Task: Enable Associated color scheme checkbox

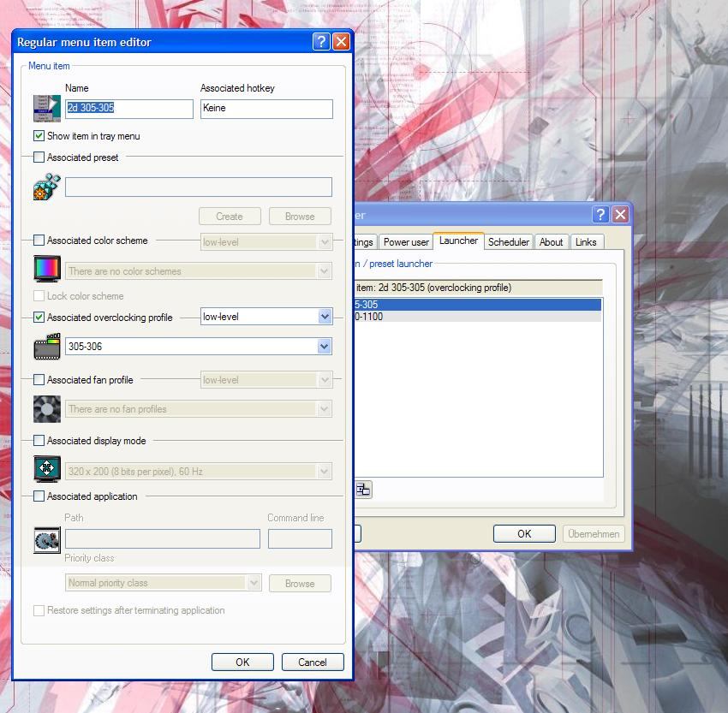Action: pyautogui.click(x=39, y=241)
